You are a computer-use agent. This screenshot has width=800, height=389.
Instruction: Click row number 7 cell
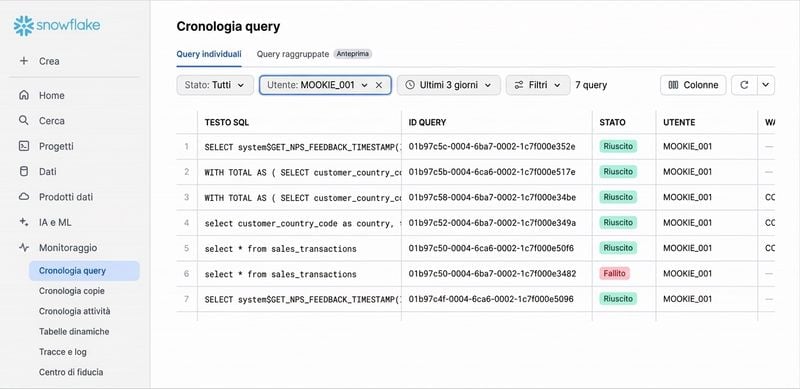[187, 299]
